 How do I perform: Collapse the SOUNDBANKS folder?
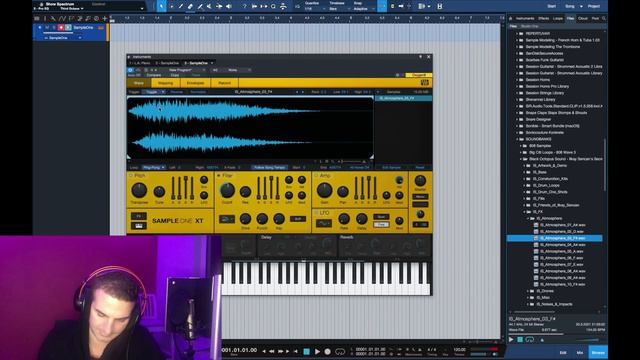(517, 139)
